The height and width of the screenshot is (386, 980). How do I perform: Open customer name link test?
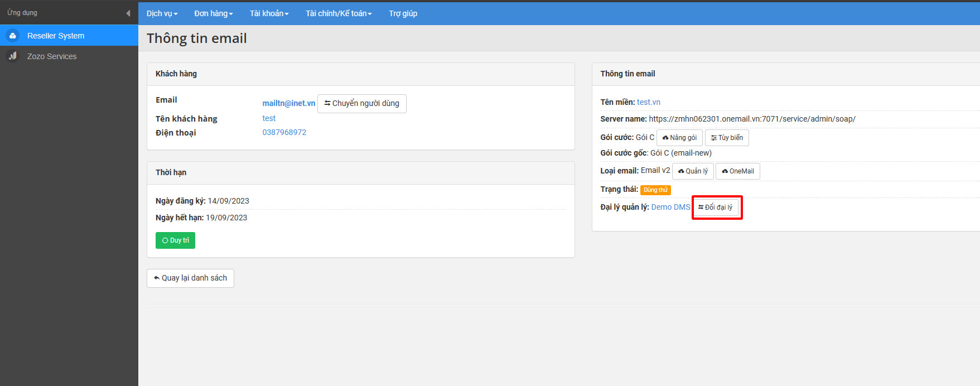(x=269, y=118)
